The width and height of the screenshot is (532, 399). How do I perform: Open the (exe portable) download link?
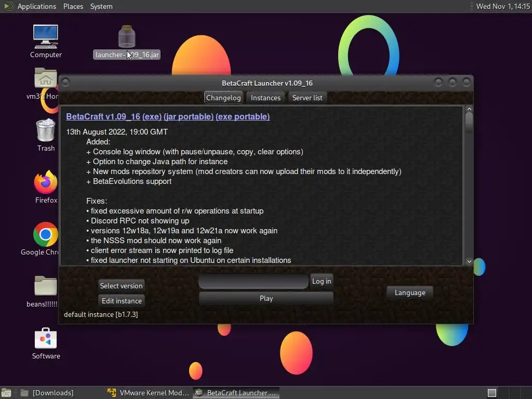click(x=243, y=116)
